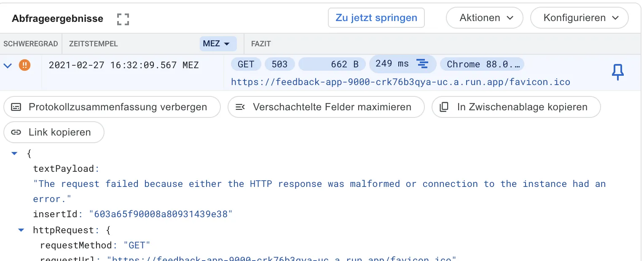
Task: Click the orange error severity icon
Action: tap(25, 65)
